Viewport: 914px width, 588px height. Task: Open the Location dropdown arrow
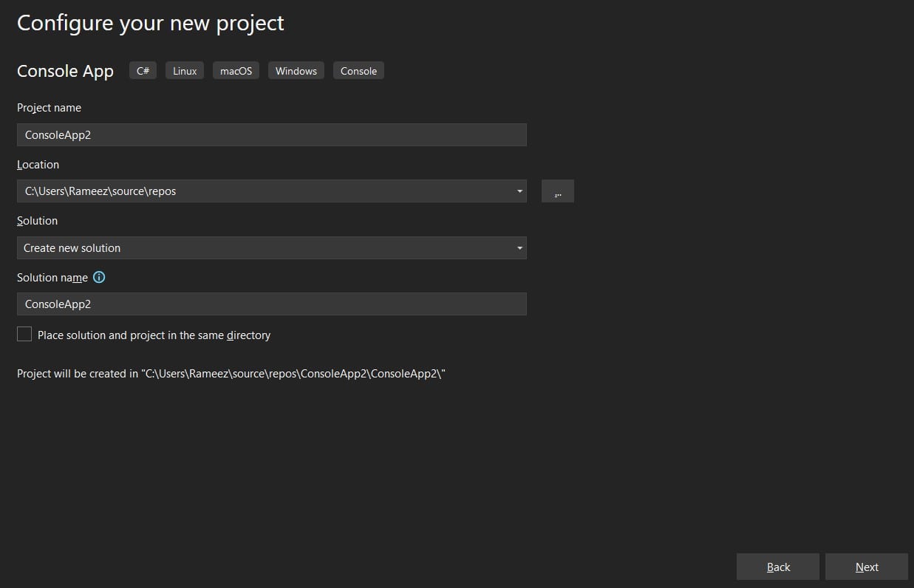point(521,191)
